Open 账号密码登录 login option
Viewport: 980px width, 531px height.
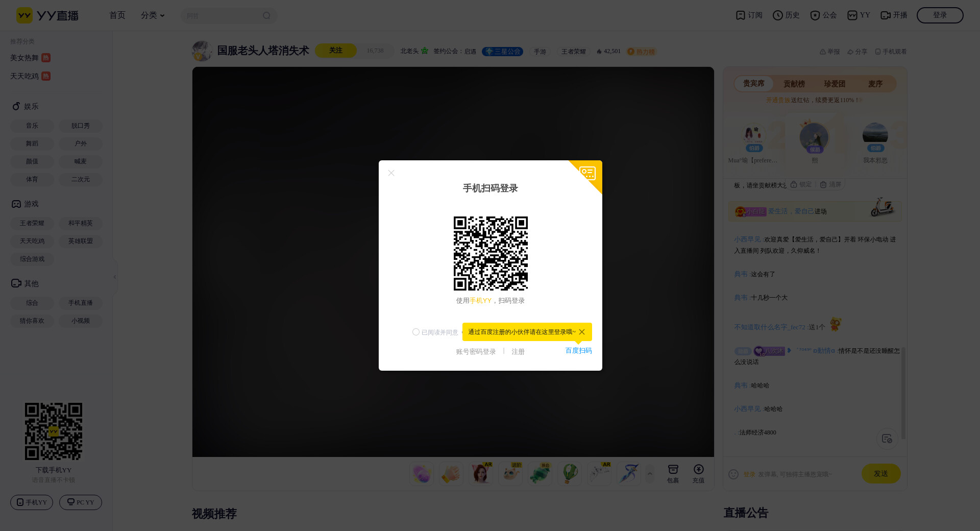(476, 352)
